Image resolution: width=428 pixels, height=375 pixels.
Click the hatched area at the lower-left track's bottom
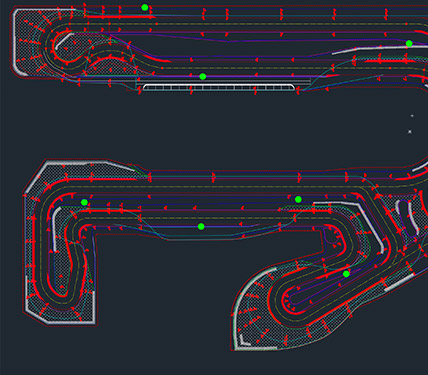click(60, 312)
